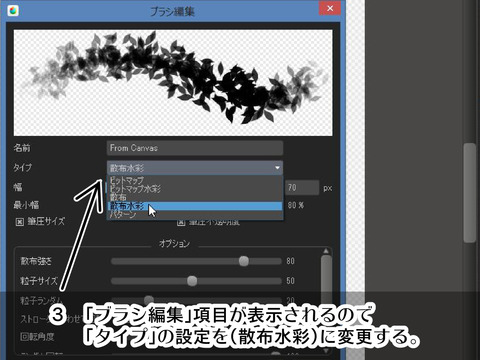The image size is (480, 360).
Task: Click the scrollbar in the right panel
Action: pyautogui.click(x=470, y=193)
